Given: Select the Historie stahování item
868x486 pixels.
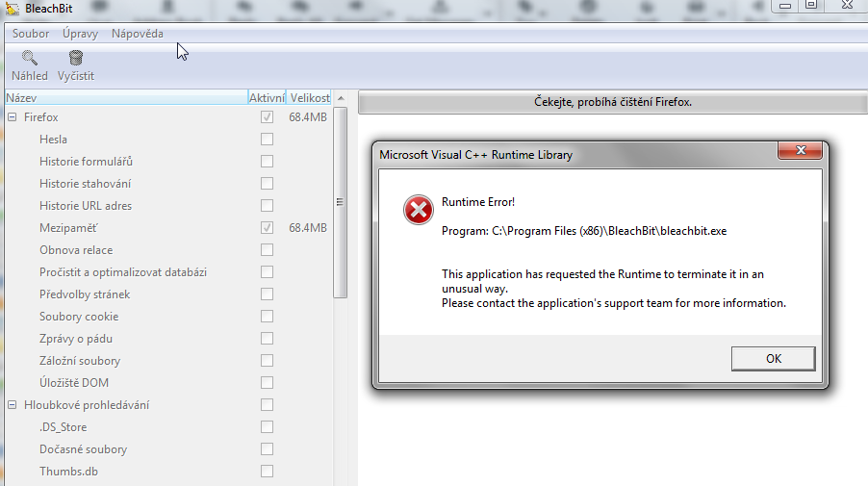Looking at the screenshot, I should click(x=86, y=184).
